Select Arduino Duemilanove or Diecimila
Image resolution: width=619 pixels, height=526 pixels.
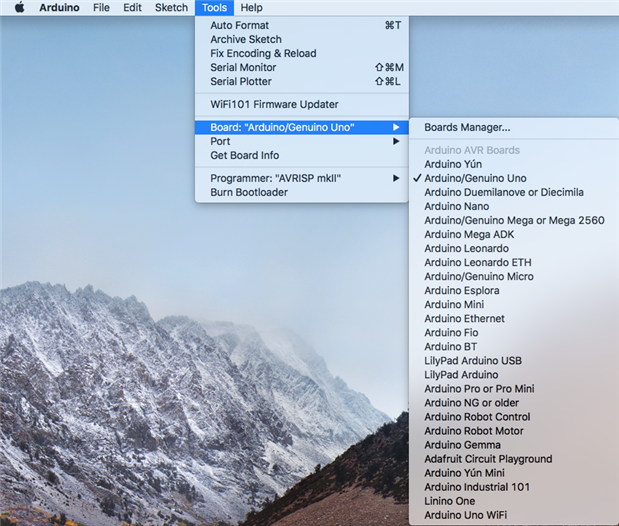[514, 192]
